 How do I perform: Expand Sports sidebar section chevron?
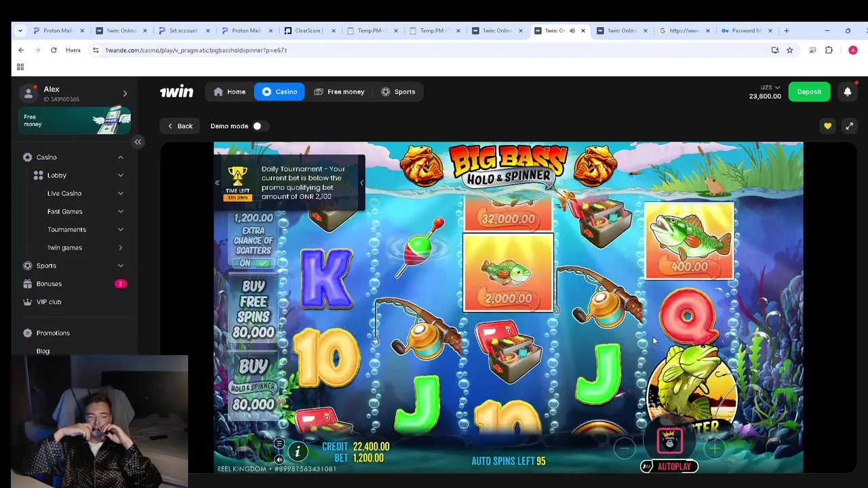[x=121, y=266]
